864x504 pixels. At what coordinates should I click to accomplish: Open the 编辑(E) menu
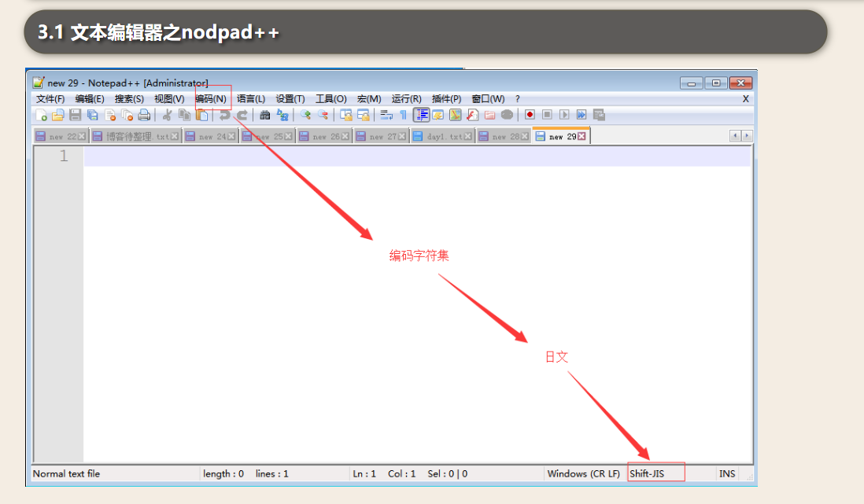click(x=90, y=98)
